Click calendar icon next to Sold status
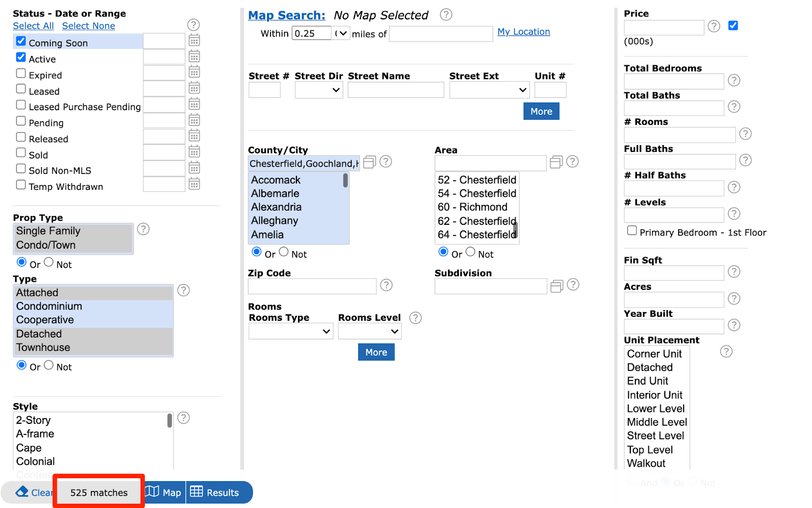Image resolution: width=812 pixels, height=508 pixels. [x=194, y=152]
